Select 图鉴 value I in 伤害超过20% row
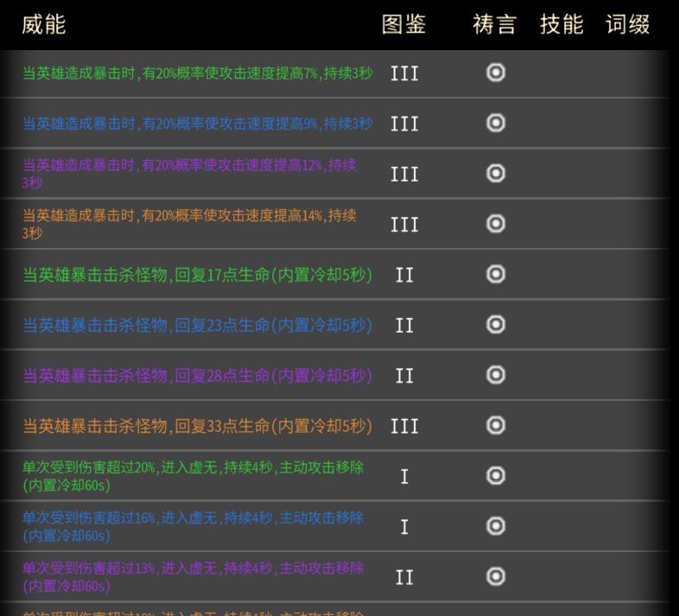679x616 pixels. coord(404,477)
